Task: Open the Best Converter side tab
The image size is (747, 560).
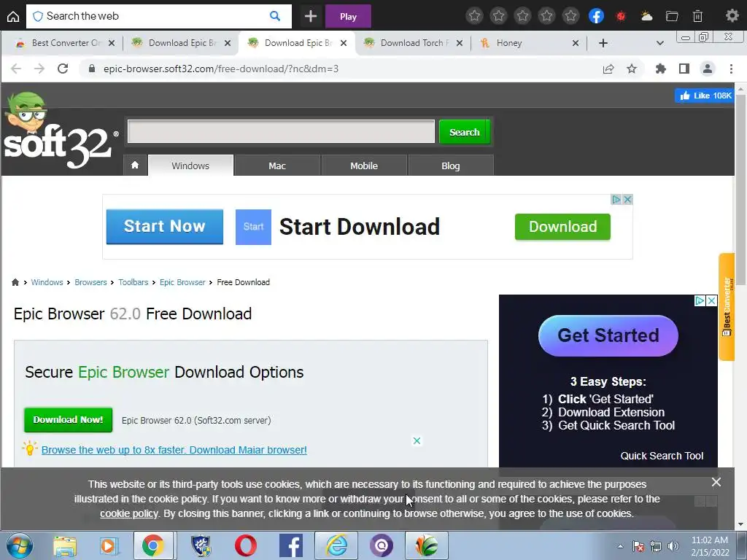Action: coord(727,307)
